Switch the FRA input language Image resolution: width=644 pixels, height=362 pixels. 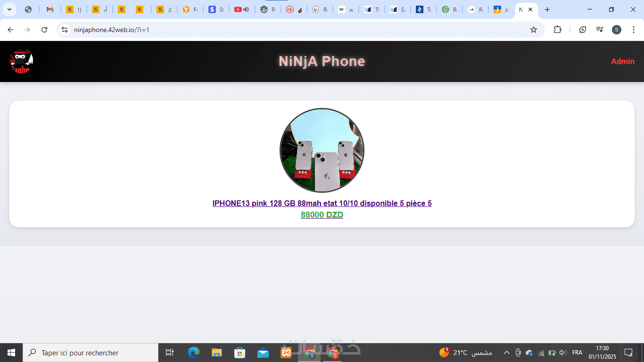(x=577, y=353)
